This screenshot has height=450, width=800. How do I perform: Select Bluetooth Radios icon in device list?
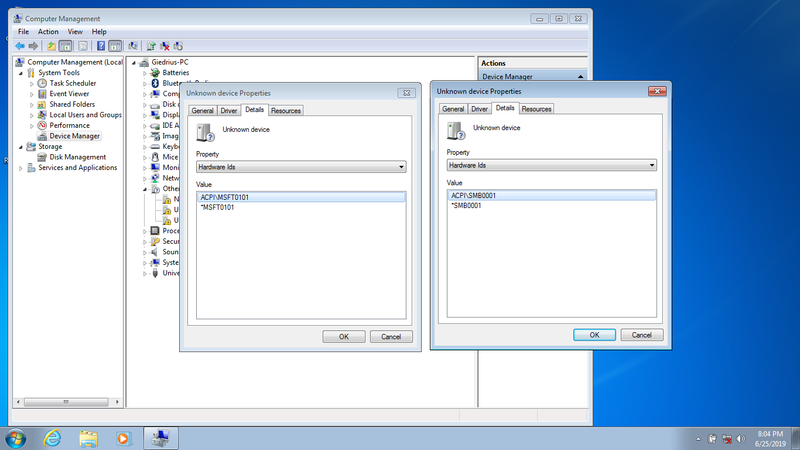point(155,83)
